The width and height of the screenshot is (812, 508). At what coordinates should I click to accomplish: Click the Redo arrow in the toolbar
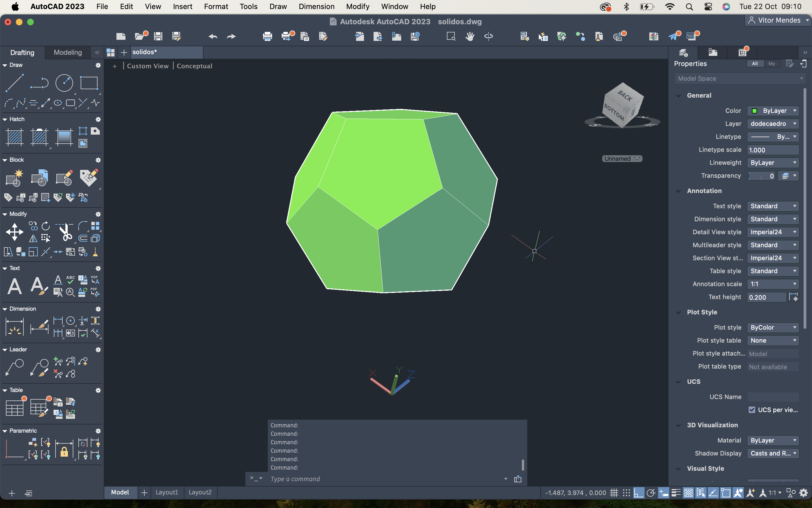231,36
